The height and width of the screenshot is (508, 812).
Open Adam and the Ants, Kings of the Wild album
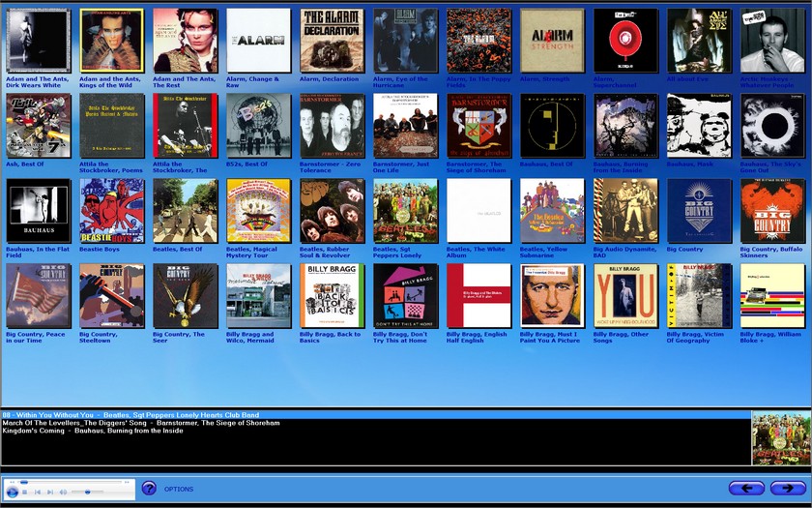tap(112, 41)
